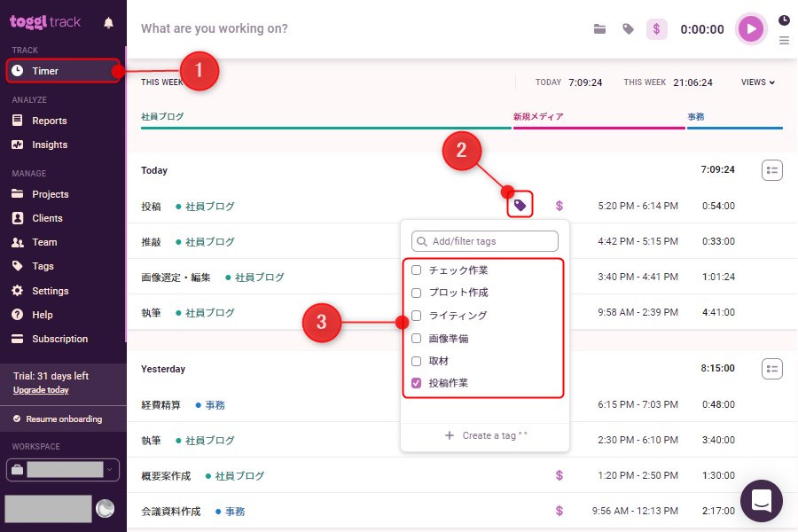Add tags via top timer tag icon
Screen dimensions: 798x532
(628, 29)
